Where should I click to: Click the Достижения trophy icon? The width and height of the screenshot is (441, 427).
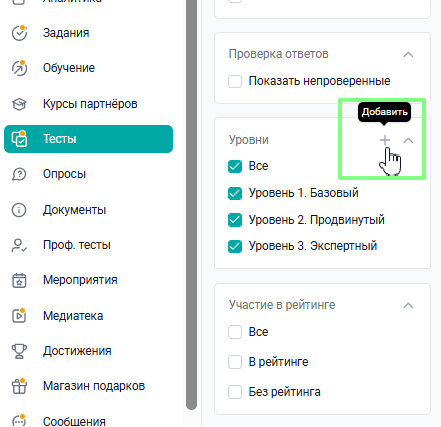tap(19, 351)
